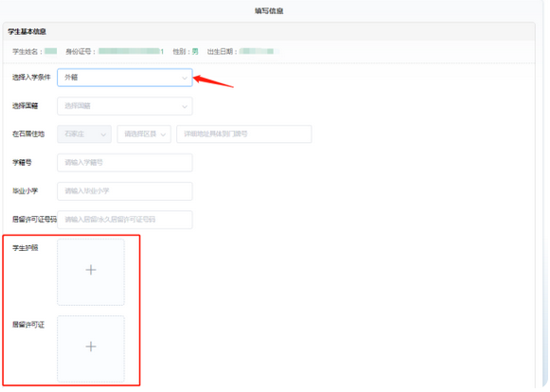This screenshot has height=392, width=550.
Task: Open the 选择国籍 nationality dropdown
Action: click(x=125, y=106)
